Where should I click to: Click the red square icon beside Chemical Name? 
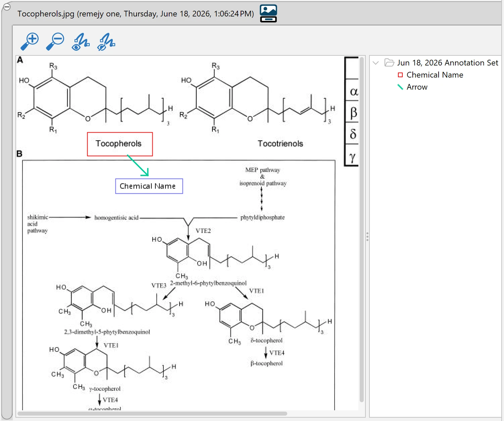click(x=400, y=75)
